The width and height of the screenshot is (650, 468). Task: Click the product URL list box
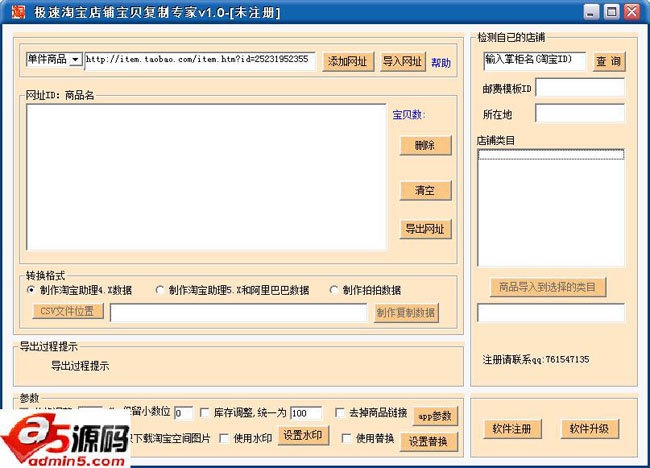tap(206, 177)
